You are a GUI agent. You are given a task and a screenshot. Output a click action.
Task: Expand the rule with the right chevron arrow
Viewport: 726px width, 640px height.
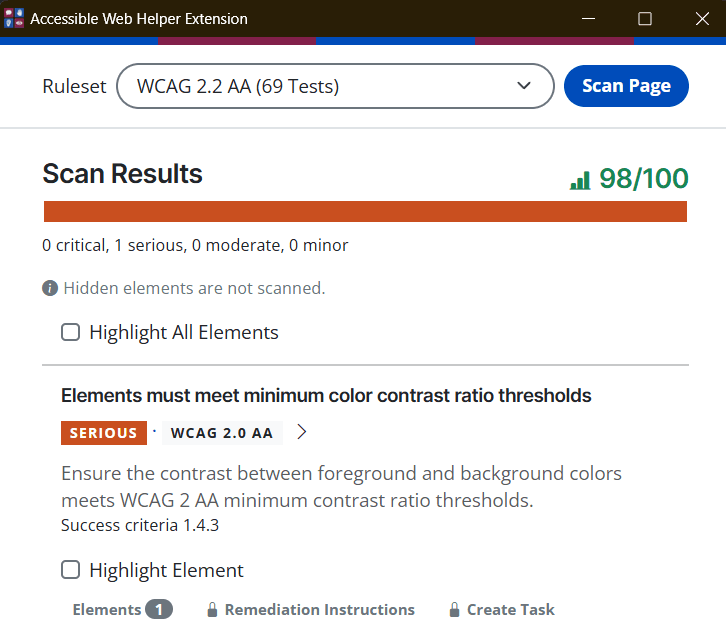[302, 432]
